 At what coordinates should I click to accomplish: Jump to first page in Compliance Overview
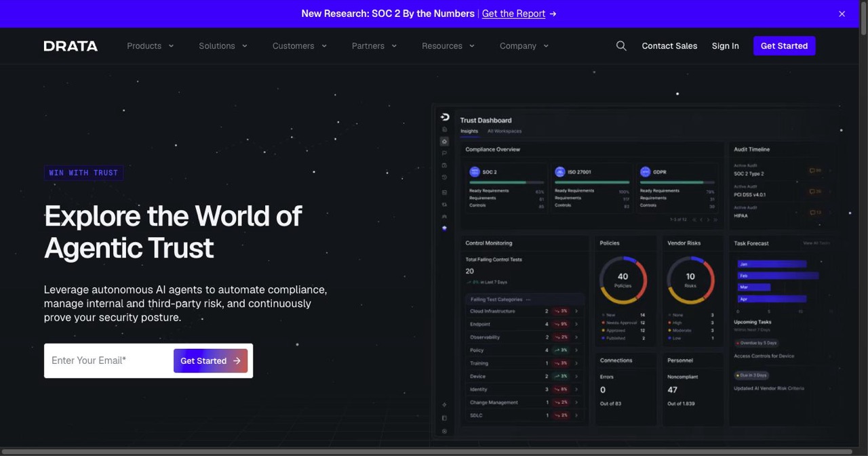point(694,220)
